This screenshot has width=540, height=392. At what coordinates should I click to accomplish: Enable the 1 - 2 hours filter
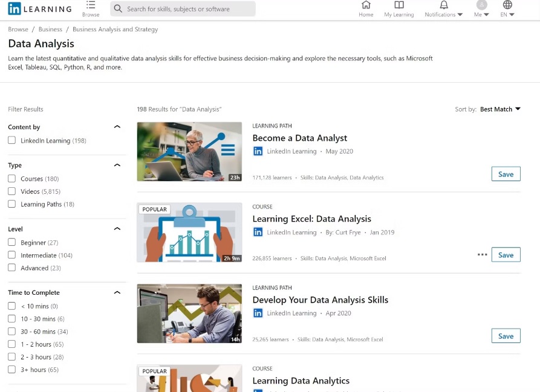coord(11,344)
